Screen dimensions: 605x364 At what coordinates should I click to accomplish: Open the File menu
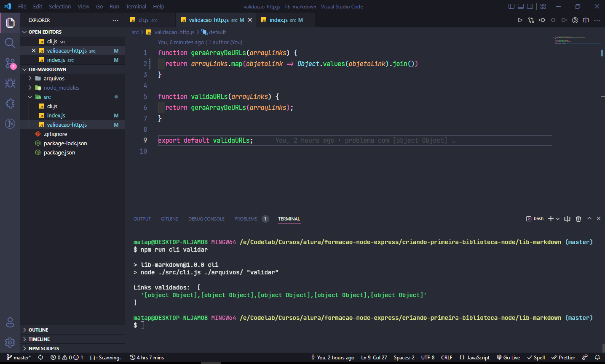(22, 6)
